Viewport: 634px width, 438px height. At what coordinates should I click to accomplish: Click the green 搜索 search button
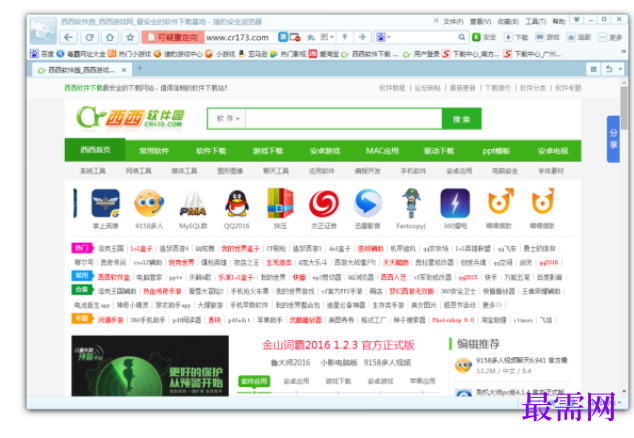(x=461, y=119)
